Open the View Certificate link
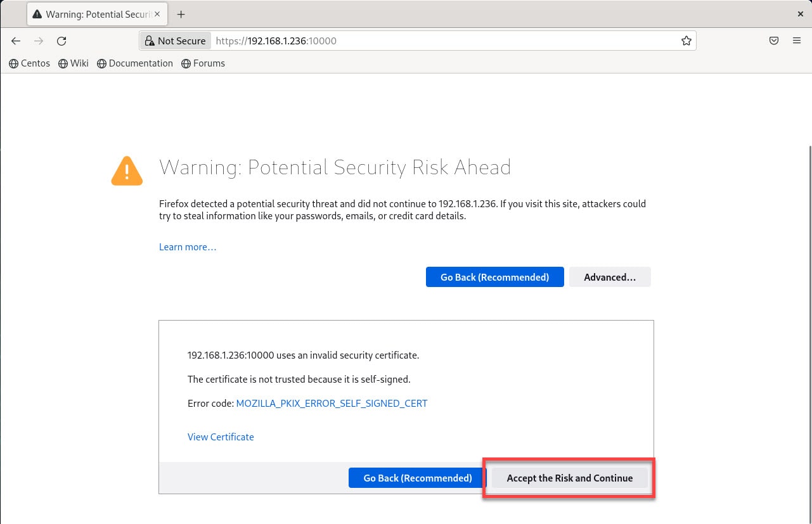The height and width of the screenshot is (524, 812). click(221, 437)
